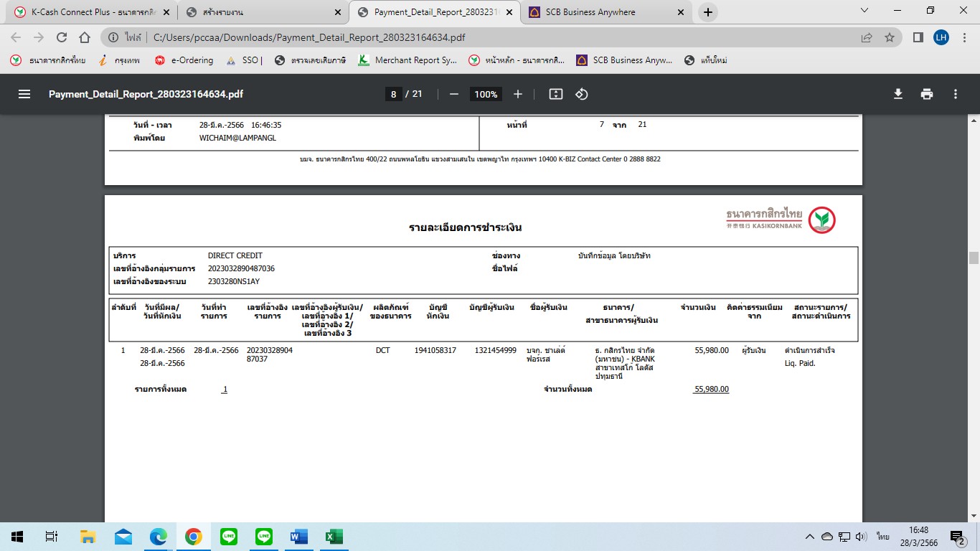980x551 pixels.
Task: Open the Merchant Report bookmark
Action: click(x=407, y=60)
